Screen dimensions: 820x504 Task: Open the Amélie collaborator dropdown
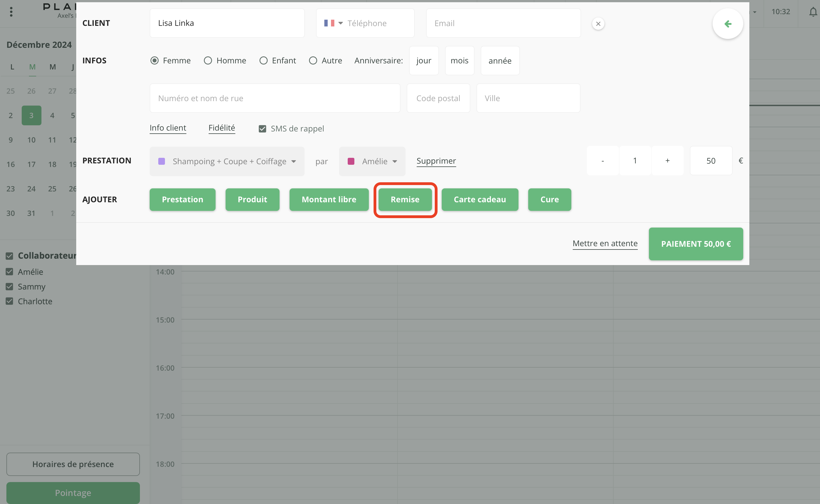pos(372,161)
